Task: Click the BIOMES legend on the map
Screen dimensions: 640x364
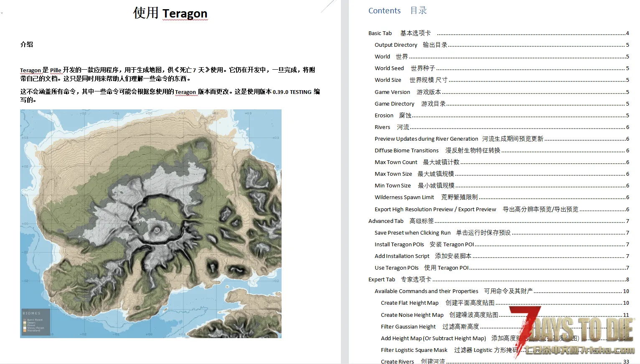Action: click(36, 322)
